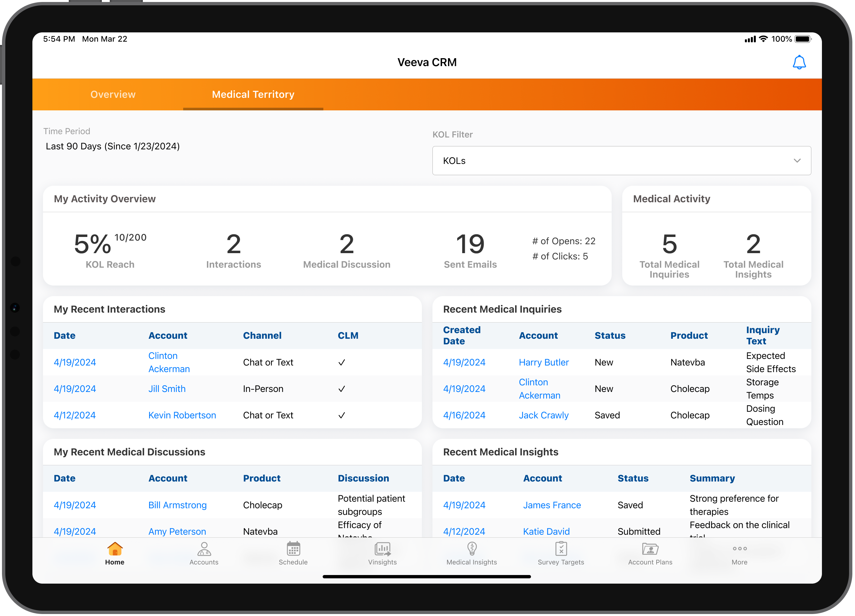Open the Accounts icon in bottom bar

click(x=204, y=549)
